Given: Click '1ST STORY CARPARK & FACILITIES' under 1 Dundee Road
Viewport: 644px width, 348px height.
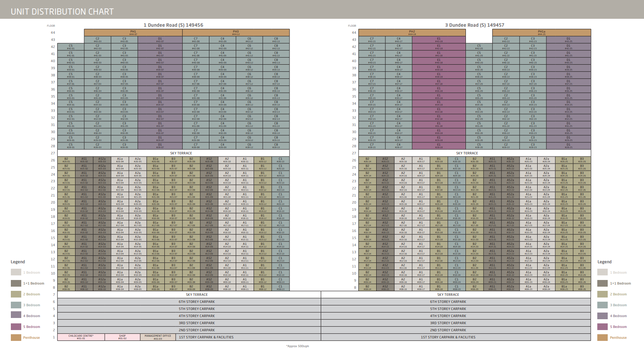Looking at the screenshot, I should [206, 337].
